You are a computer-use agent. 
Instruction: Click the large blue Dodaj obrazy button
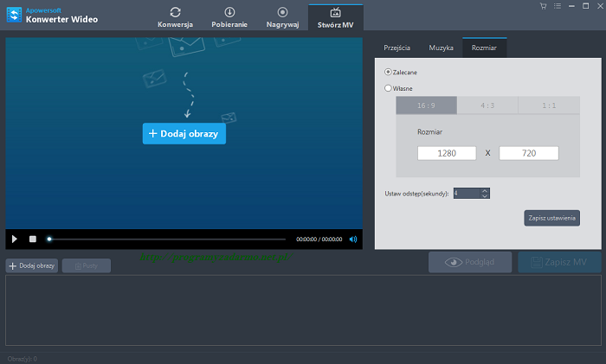[184, 133]
